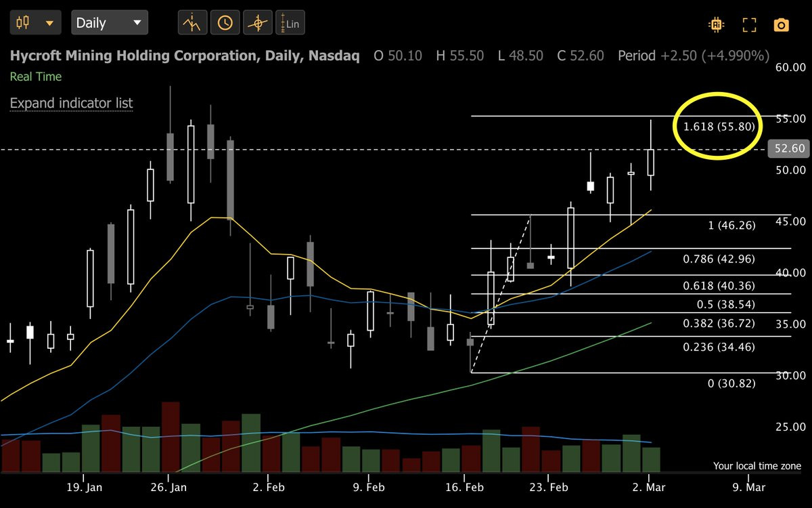This screenshot has width=812, height=508.
Task: Click the 0.236 (34.46) Fibonacci label
Action: tap(719, 347)
